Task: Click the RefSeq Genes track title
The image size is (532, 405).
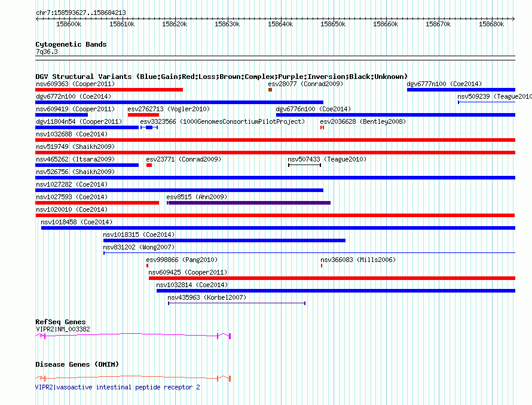Action: tap(60, 322)
